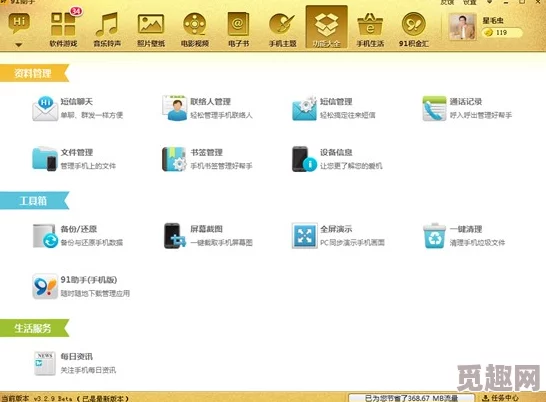The width and height of the screenshot is (546, 402).
Task: Open the 电子书 e-book icon
Action: [x=239, y=24]
